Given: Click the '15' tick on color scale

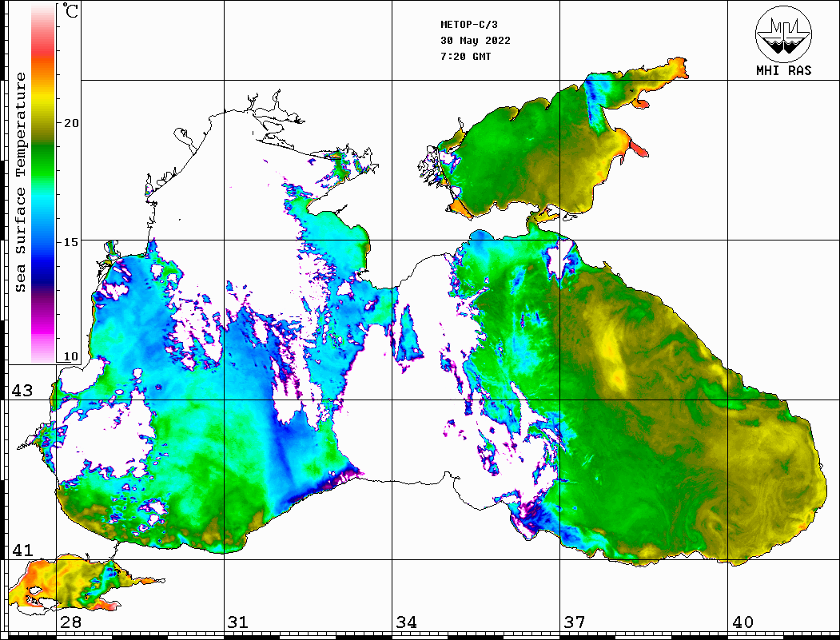Looking at the screenshot, I should coord(71,242).
